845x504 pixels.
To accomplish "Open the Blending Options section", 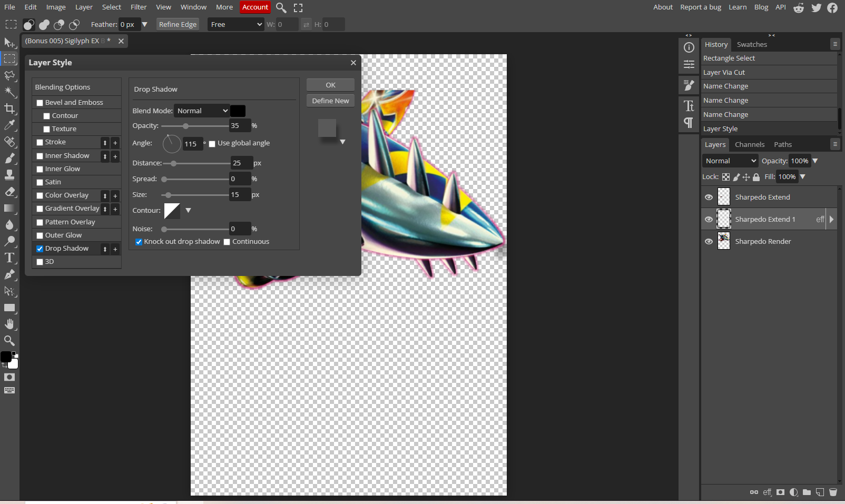I will click(76, 87).
